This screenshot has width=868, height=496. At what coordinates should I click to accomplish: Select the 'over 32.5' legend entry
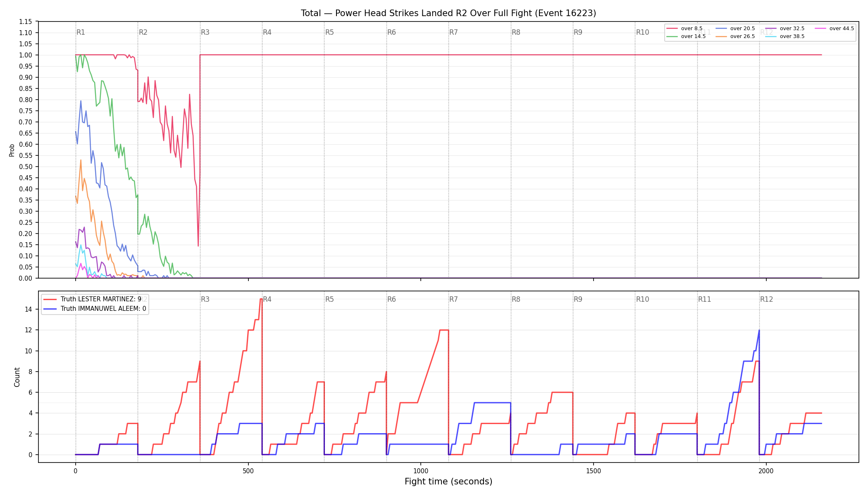[x=785, y=29]
